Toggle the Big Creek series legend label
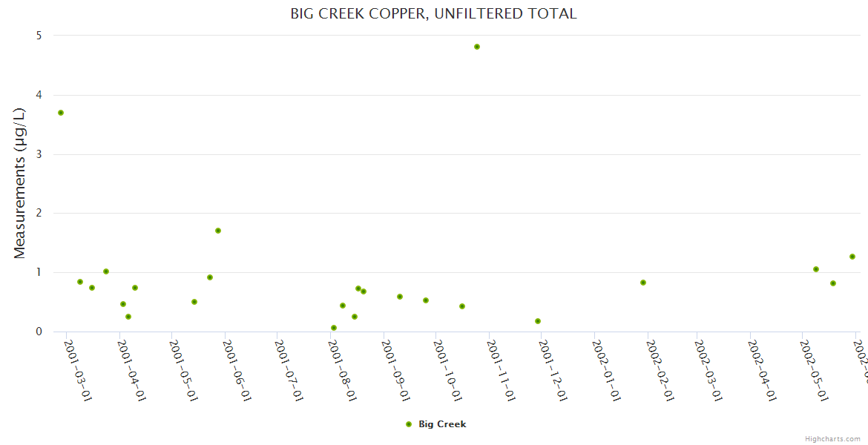The height and width of the screenshot is (445, 868). pyautogui.click(x=442, y=424)
